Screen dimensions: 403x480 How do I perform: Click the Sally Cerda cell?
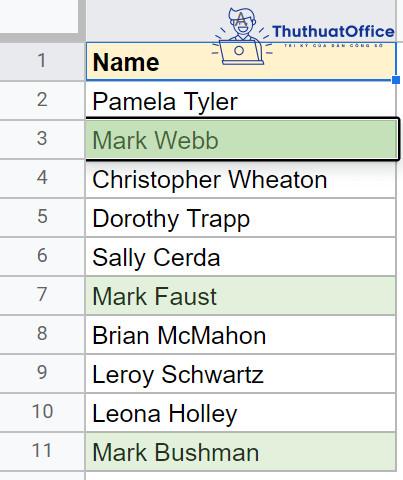click(x=241, y=257)
